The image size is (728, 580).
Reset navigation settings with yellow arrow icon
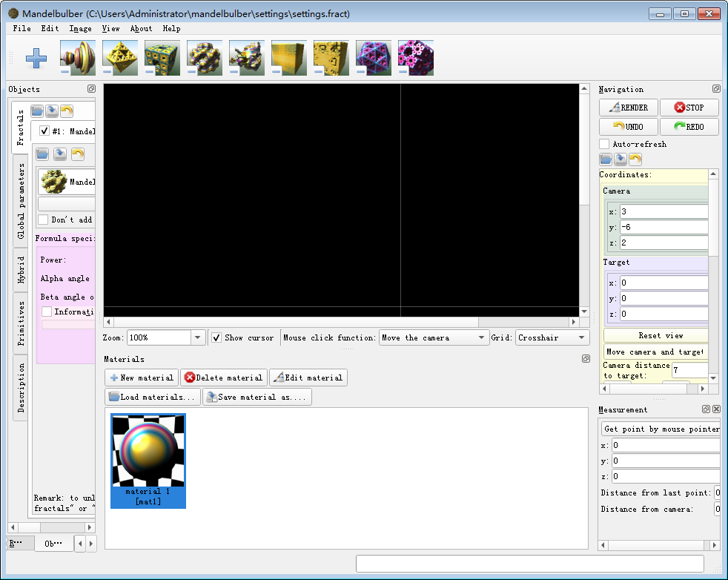(635, 159)
